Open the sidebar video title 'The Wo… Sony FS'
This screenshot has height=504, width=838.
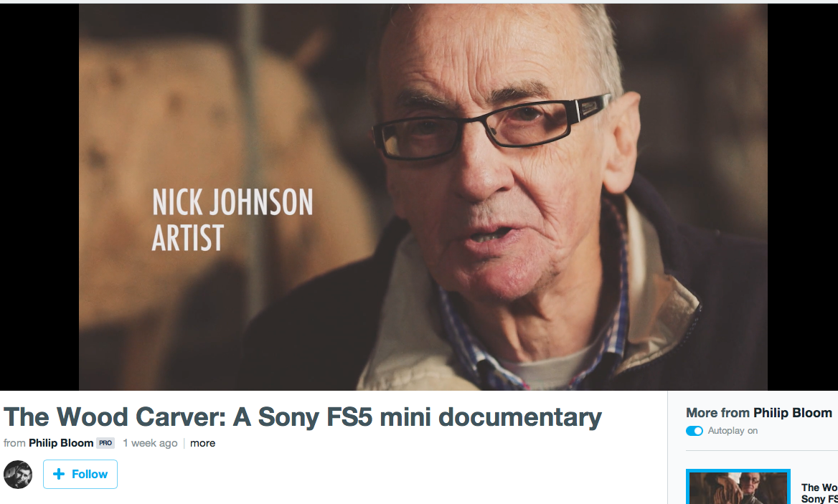point(819,493)
